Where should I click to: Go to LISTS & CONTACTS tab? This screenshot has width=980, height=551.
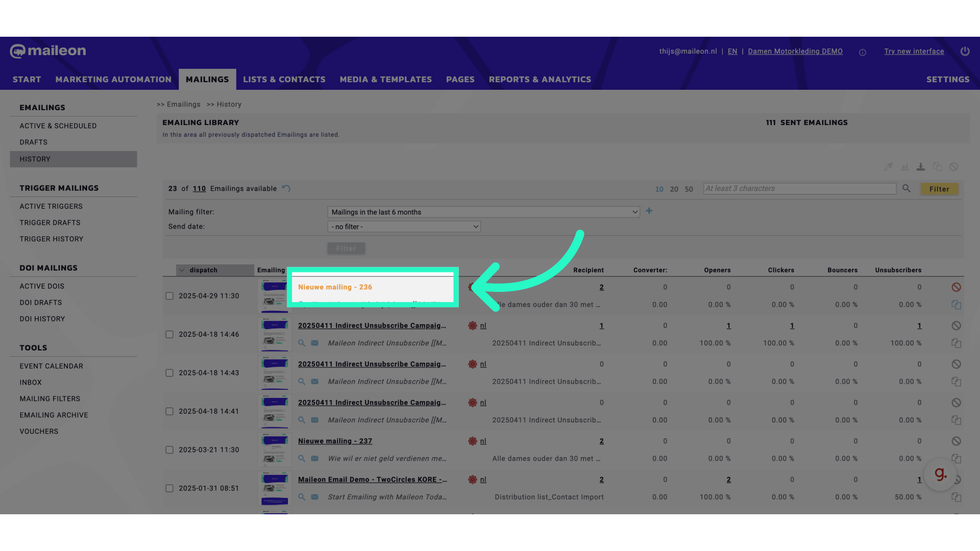click(x=284, y=80)
